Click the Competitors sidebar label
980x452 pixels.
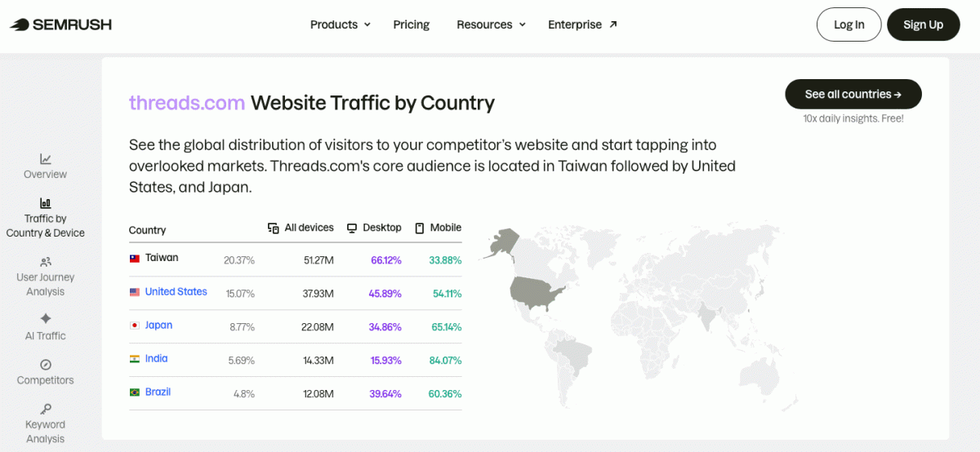tap(46, 380)
